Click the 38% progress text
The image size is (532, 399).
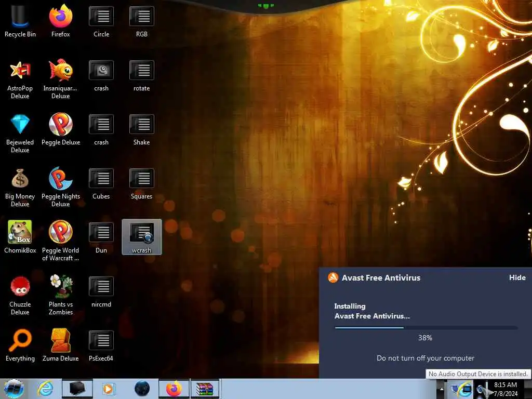(425, 338)
